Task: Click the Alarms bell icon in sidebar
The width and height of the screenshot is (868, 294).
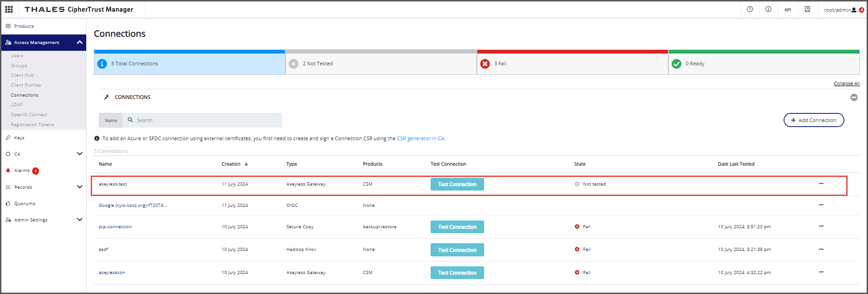Action: pos(8,171)
